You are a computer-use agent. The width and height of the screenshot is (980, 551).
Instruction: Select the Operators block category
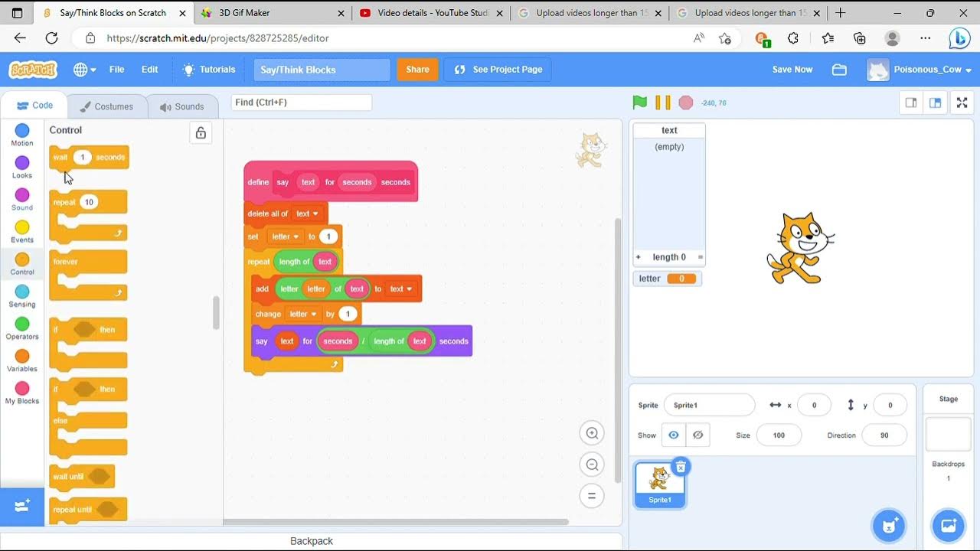22,328
